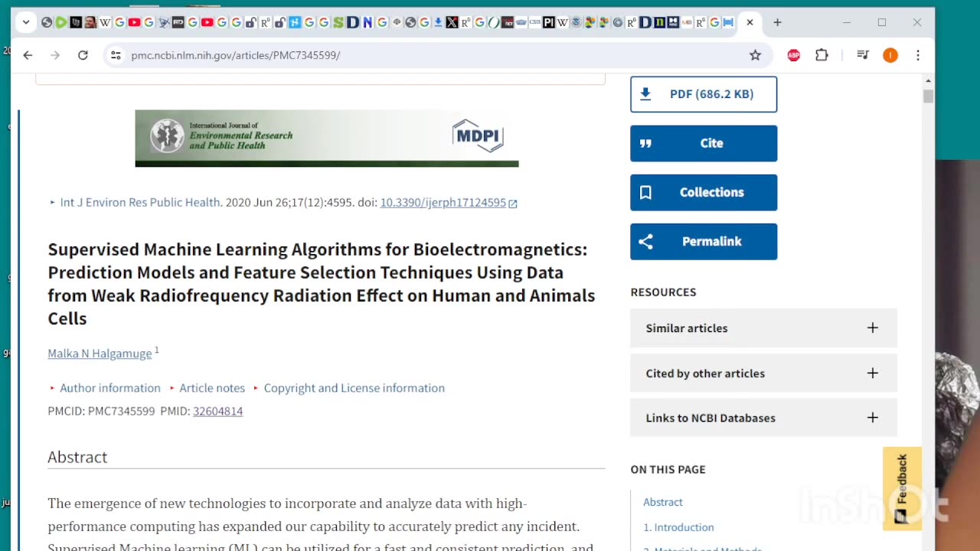Jump to 1. Introduction section
Screen dimensions: 980x551
click(678, 527)
